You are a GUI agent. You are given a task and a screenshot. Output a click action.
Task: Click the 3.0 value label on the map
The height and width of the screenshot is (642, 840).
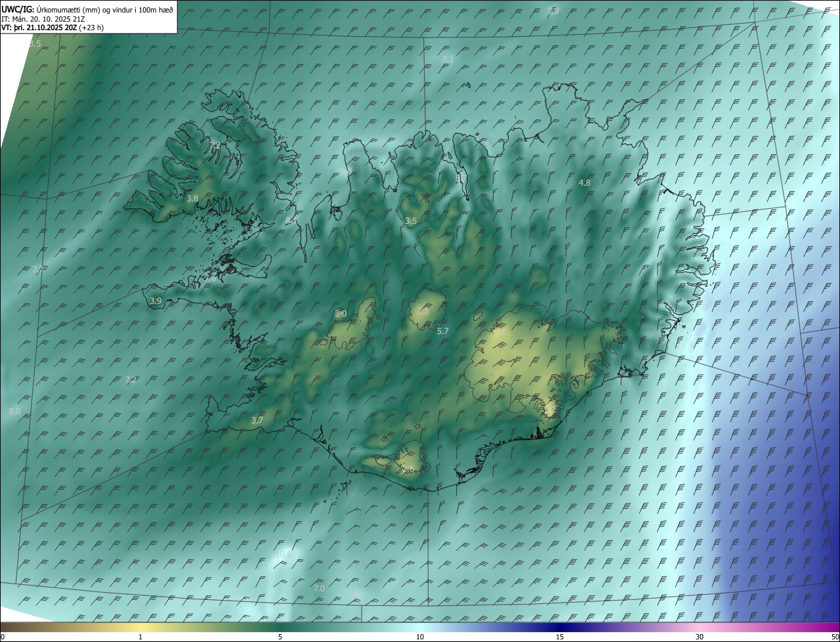point(341,314)
